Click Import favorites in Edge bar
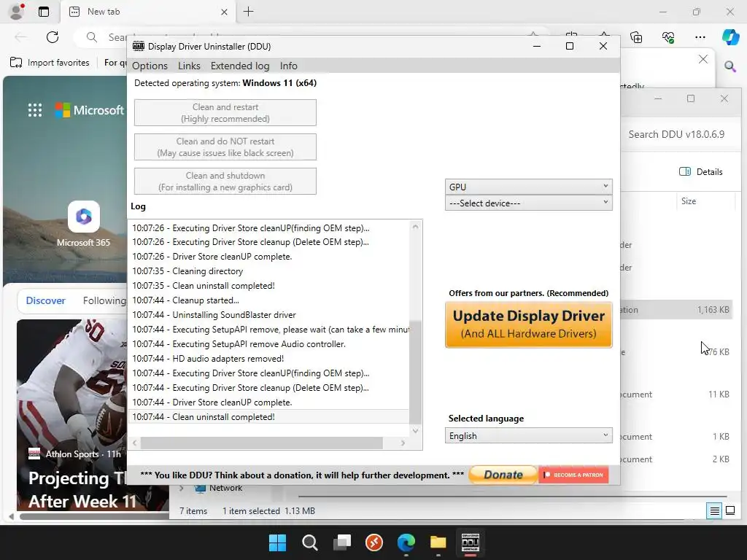Image resolution: width=747 pixels, height=560 pixels. click(x=50, y=63)
